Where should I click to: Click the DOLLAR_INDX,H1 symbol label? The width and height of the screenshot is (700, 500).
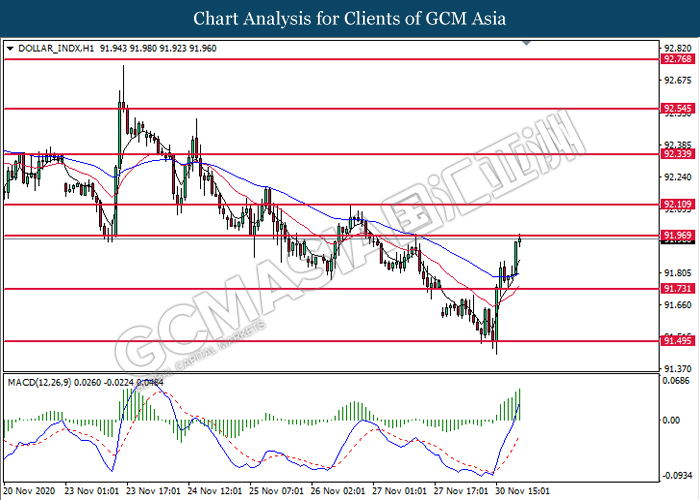pos(56,49)
